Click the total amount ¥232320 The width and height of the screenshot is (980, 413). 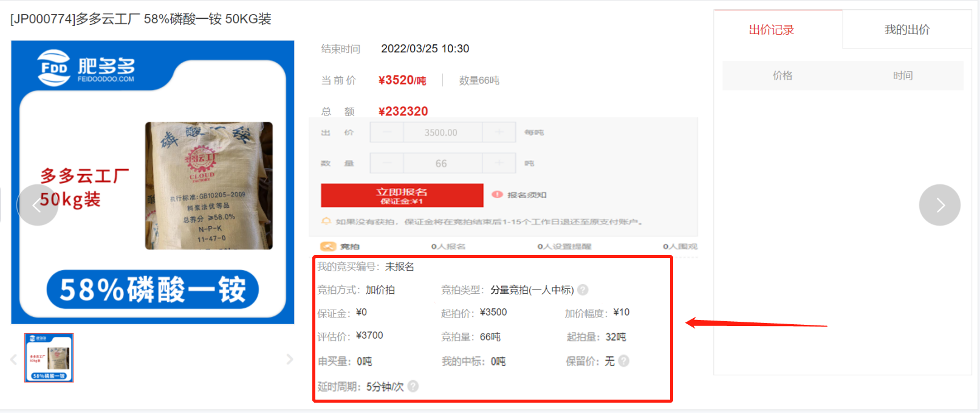point(403,111)
